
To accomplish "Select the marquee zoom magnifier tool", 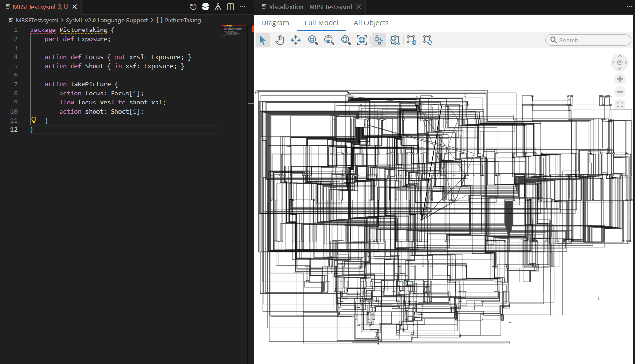I will 346,41.
